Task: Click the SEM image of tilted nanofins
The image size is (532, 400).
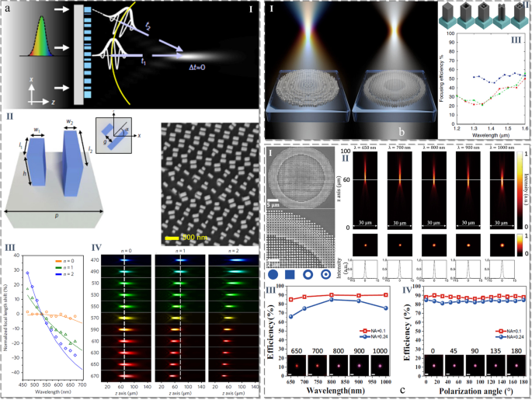Action: [210, 184]
